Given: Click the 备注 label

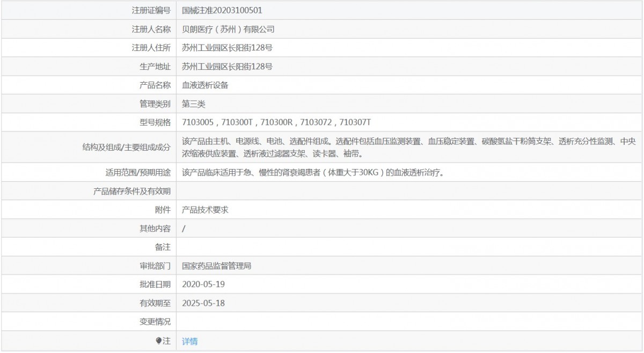Looking at the screenshot, I should click(163, 247).
